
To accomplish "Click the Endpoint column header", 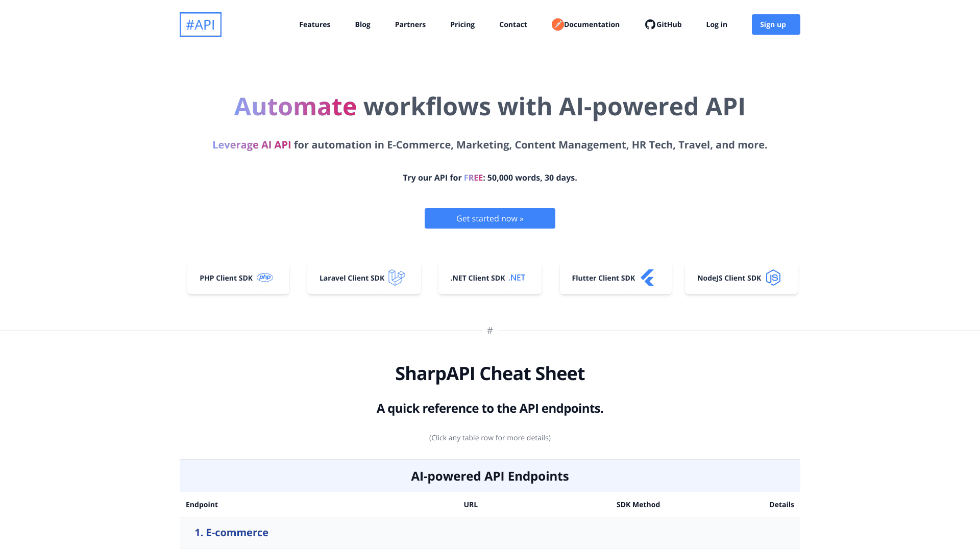I will (x=202, y=504).
